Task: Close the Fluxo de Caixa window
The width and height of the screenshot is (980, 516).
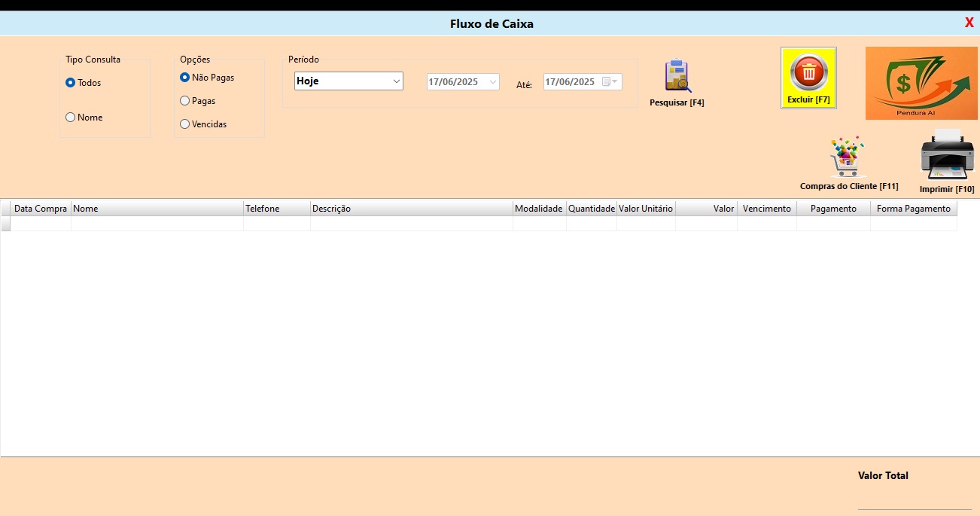Action: tap(969, 23)
